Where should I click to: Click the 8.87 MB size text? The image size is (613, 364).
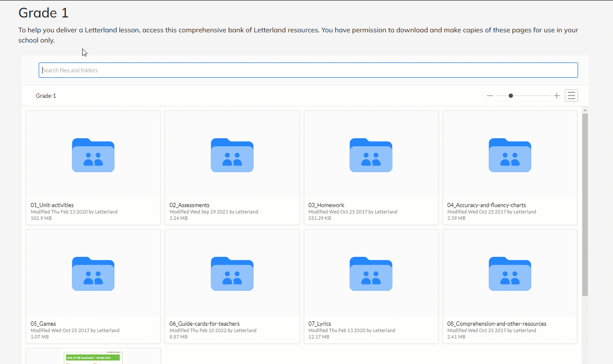coord(179,337)
